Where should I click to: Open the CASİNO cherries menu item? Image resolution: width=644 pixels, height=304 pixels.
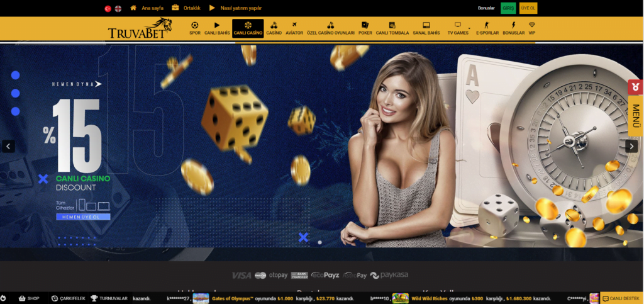(x=274, y=29)
